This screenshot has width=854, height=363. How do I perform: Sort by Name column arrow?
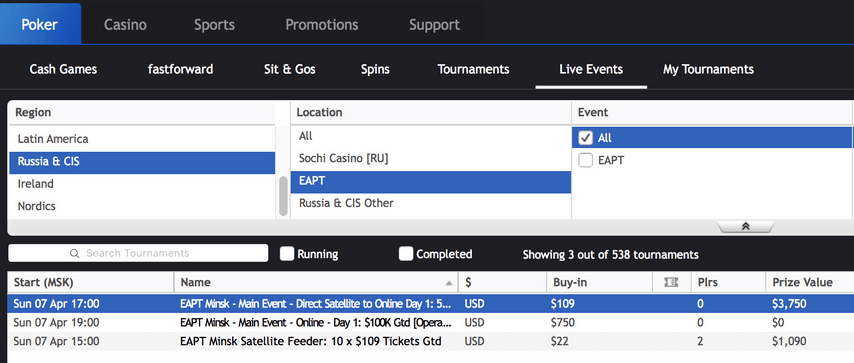(449, 283)
